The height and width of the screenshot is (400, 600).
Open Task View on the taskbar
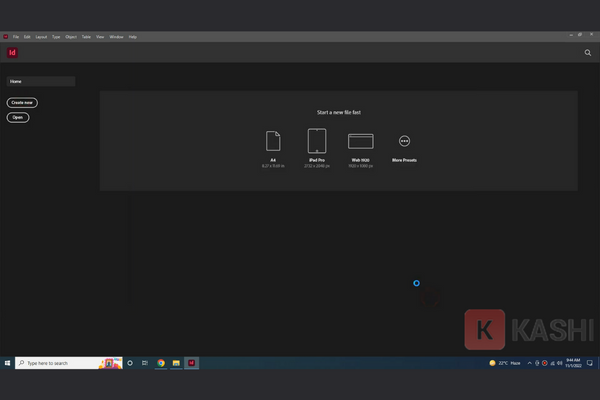click(x=145, y=363)
